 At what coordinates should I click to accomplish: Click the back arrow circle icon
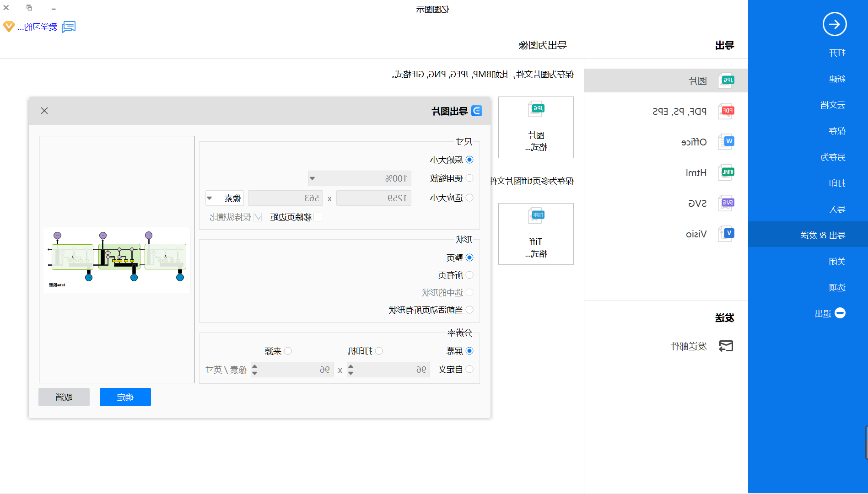pyautogui.click(x=835, y=24)
